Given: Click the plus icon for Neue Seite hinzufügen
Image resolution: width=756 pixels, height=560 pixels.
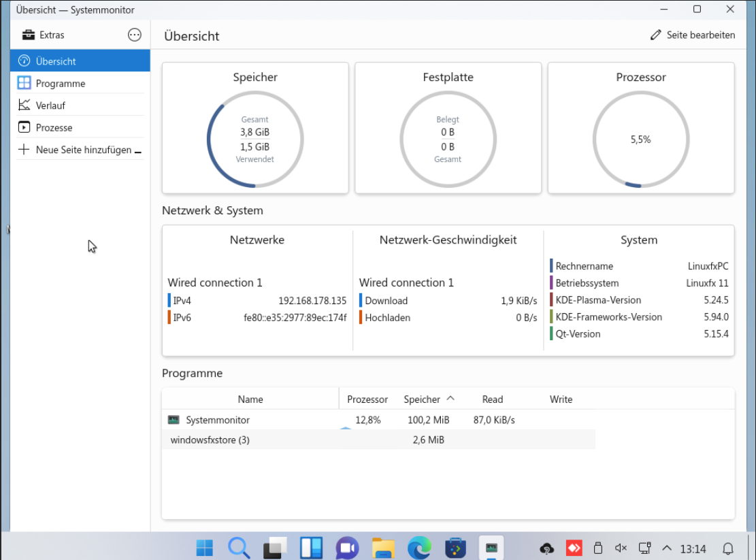Looking at the screenshot, I should [24, 150].
